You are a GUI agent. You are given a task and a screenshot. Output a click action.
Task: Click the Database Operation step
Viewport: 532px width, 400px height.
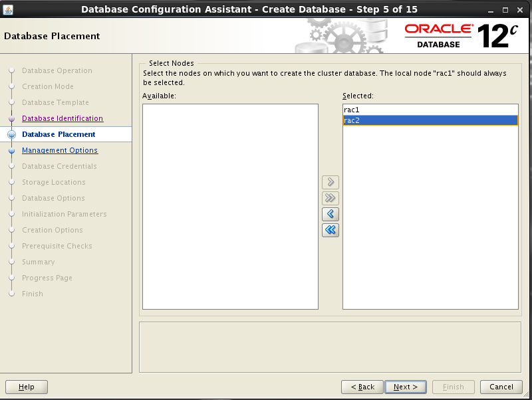(x=57, y=70)
